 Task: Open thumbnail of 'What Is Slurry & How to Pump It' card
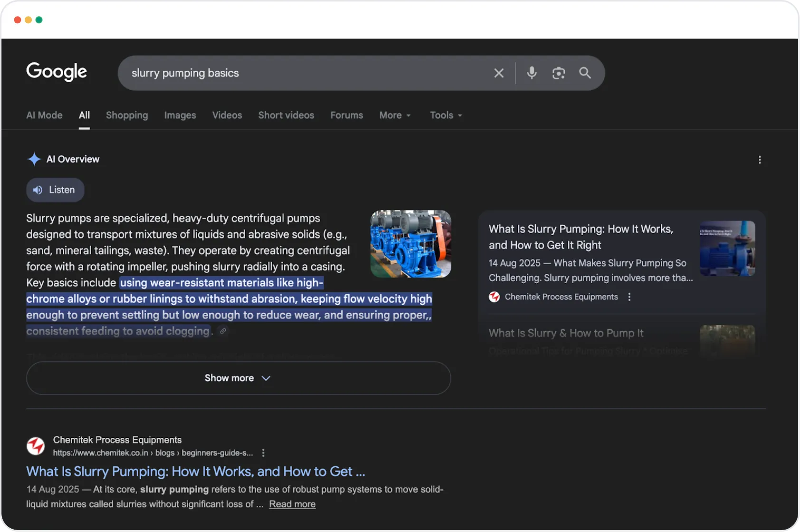pos(727,341)
